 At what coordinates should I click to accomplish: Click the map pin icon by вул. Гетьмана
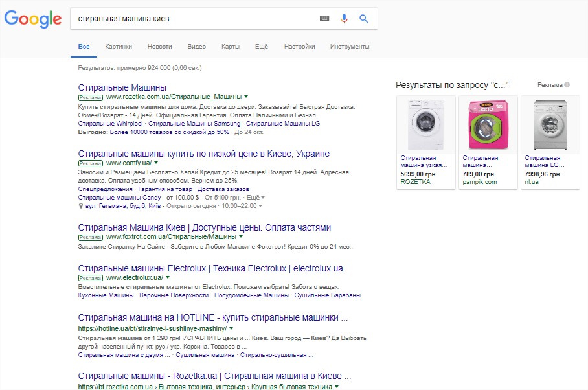(x=81, y=206)
